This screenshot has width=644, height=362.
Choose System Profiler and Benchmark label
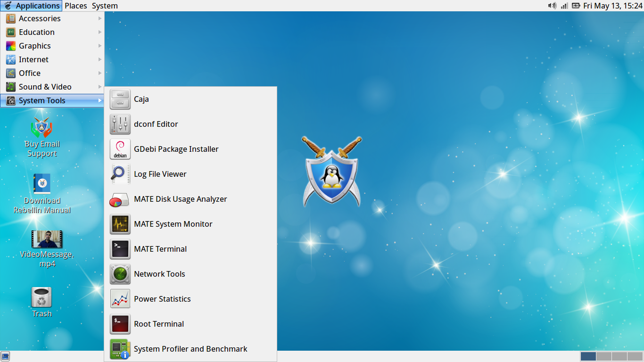(x=190, y=349)
